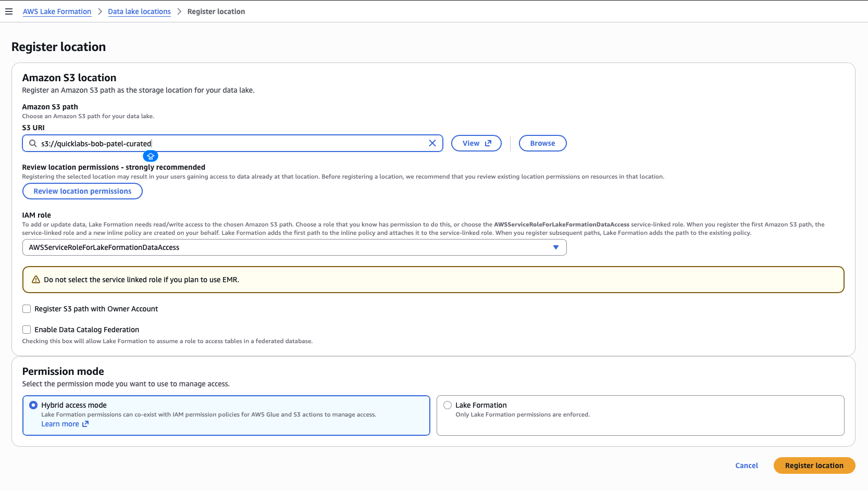Click the View S3 bucket button
868x491 pixels.
point(476,143)
